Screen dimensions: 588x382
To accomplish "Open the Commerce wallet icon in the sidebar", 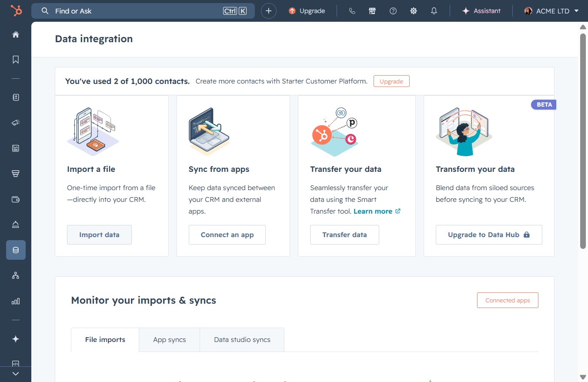I will (16, 199).
